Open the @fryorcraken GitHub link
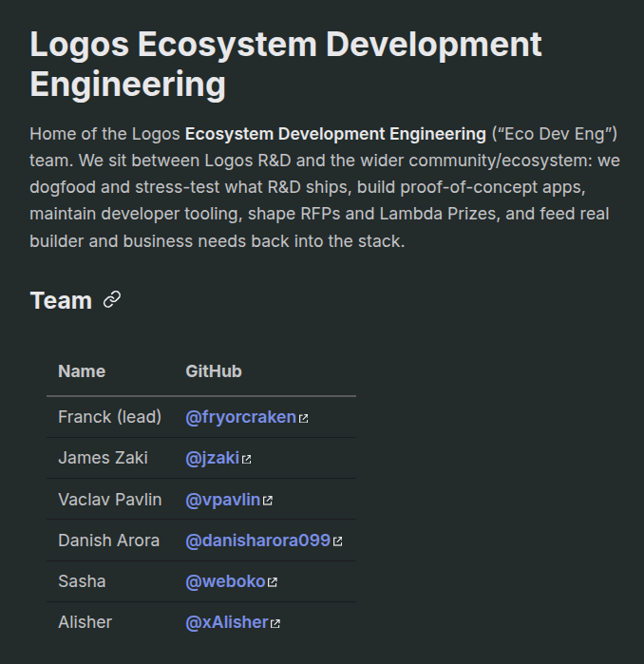 point(240,417)
